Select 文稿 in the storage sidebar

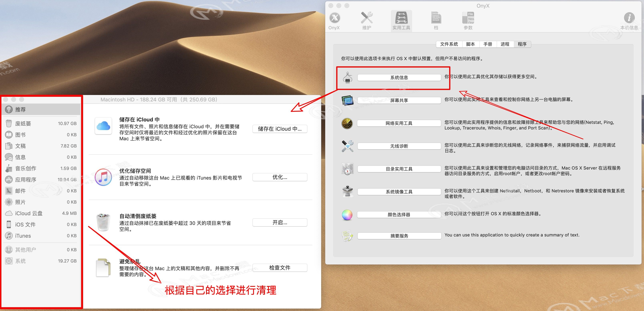pyautogui.click(x=41, y=146)
